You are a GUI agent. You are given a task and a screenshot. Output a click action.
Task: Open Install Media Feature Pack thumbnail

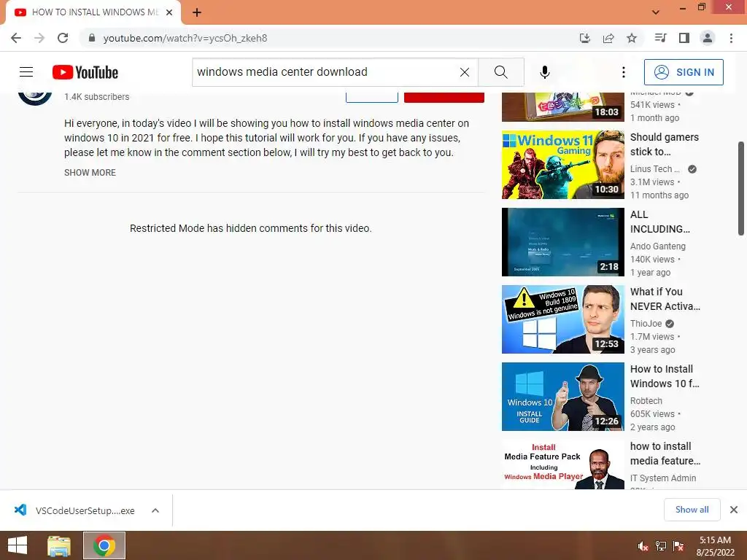pyautogui.click(x=562, y=464)
